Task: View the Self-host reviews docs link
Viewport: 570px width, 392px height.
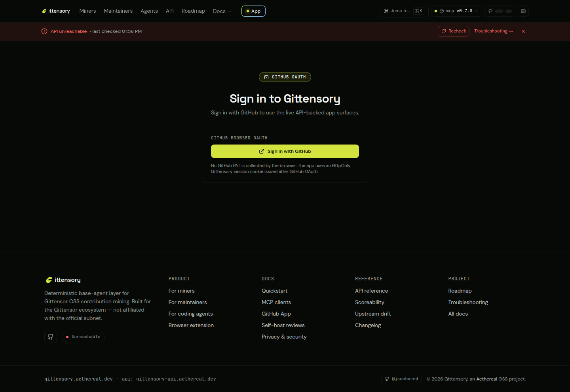Action: 283,325
